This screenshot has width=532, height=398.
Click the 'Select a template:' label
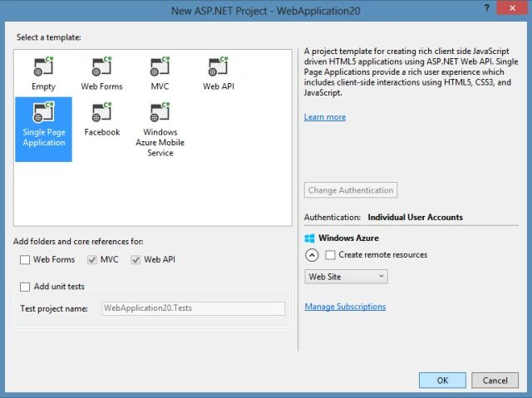[x=49, y=37]
